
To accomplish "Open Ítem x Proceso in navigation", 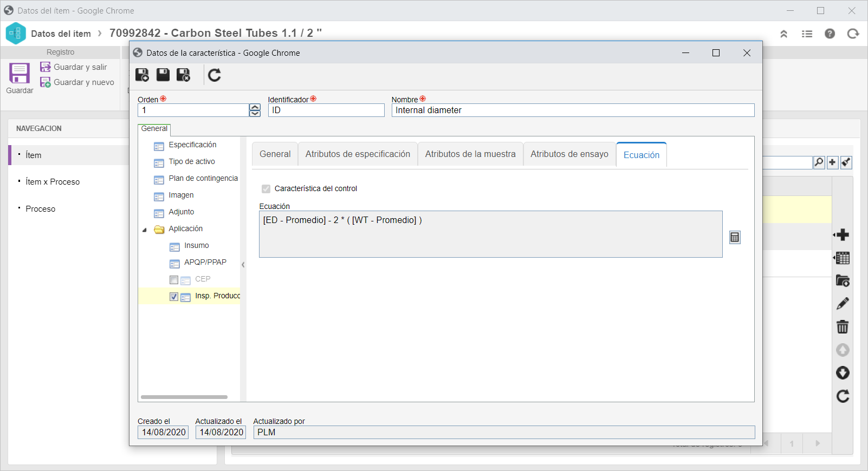I will click(x=53, y=182).
